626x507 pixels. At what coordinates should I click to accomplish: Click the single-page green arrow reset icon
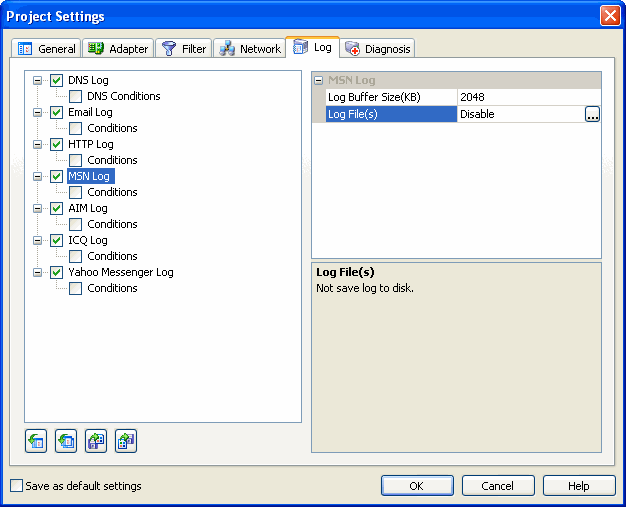click(x=36, y=441)
